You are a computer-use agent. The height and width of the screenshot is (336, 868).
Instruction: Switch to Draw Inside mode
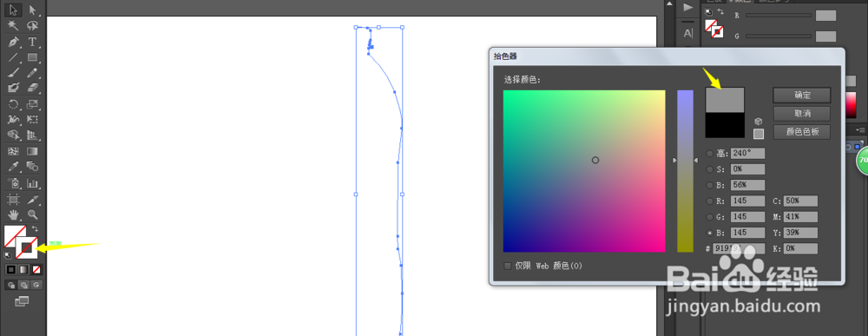[36, 285]
